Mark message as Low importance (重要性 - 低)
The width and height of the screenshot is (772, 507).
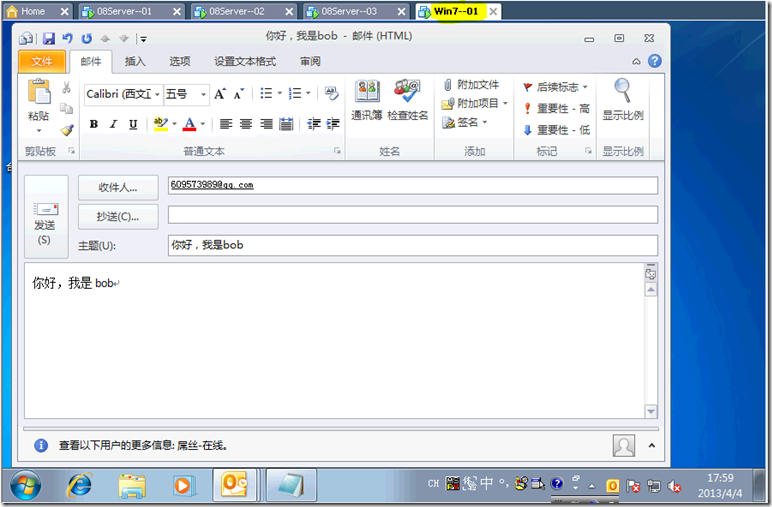tap(556, 130)
